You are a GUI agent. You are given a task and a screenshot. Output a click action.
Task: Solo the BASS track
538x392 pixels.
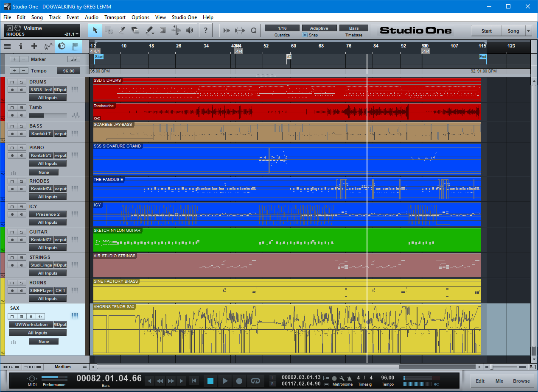(21, 126)
